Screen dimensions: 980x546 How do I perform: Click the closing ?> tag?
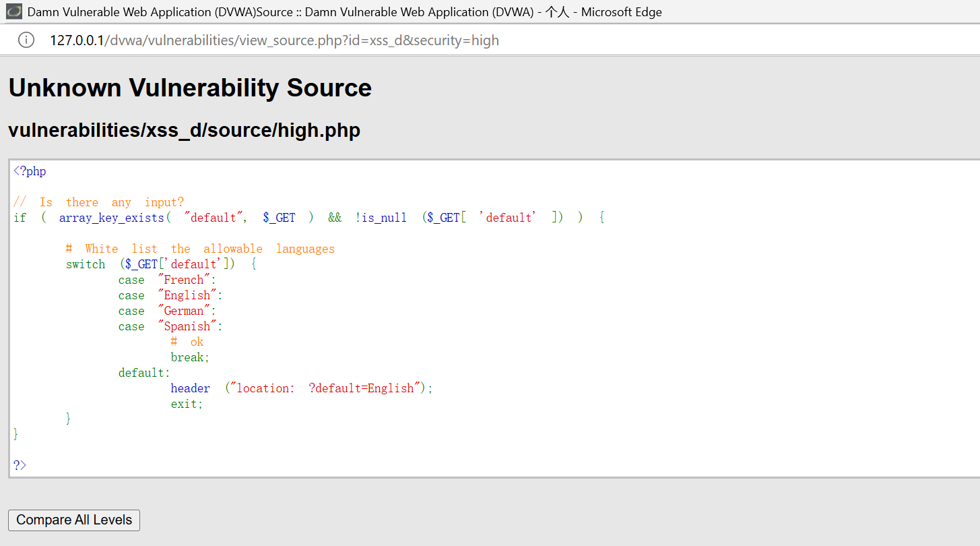click(x=20, y=465)
